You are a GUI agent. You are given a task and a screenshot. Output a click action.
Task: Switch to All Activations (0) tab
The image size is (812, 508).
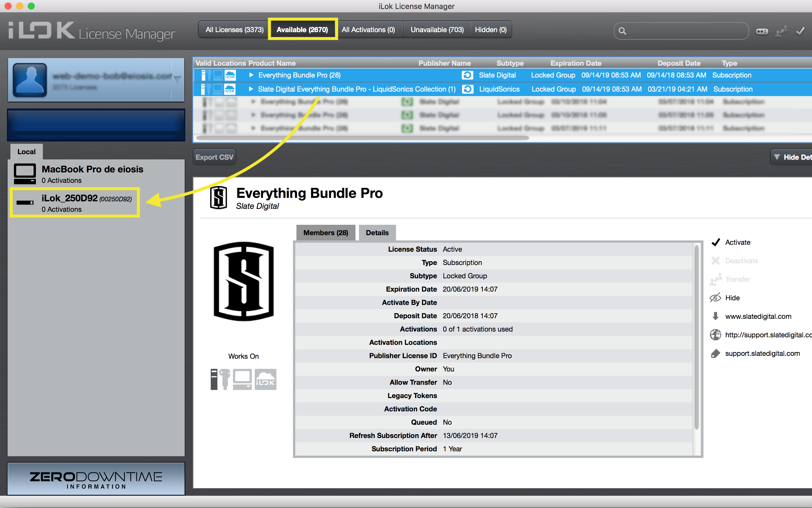point(368,30)
